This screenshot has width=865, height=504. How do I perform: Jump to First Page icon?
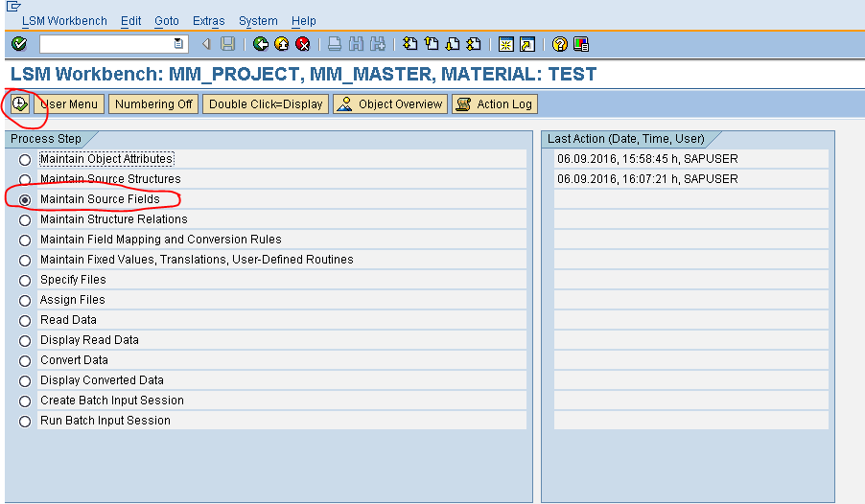click(x=409, y=44)
